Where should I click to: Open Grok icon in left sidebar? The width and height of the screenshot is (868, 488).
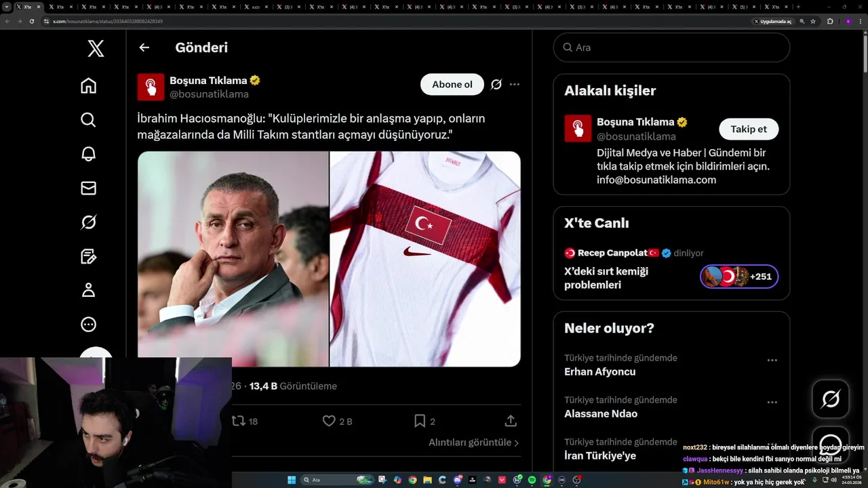pos(88,222)
